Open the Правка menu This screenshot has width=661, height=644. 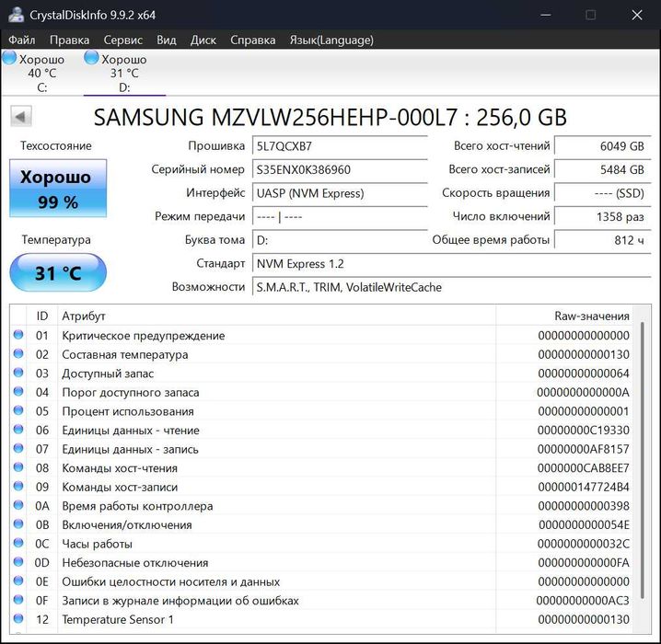point(70,40)
